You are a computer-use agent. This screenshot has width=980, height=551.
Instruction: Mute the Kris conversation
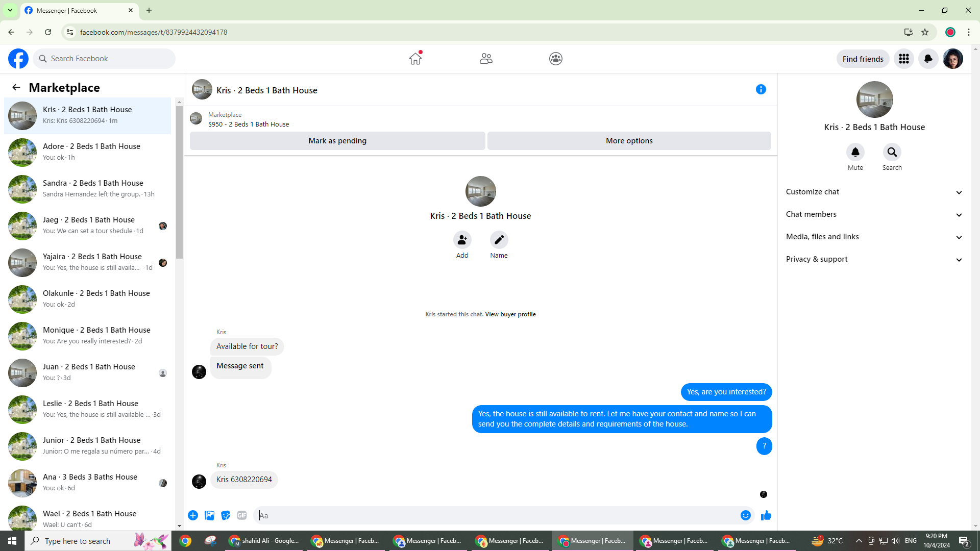(855, 152)
